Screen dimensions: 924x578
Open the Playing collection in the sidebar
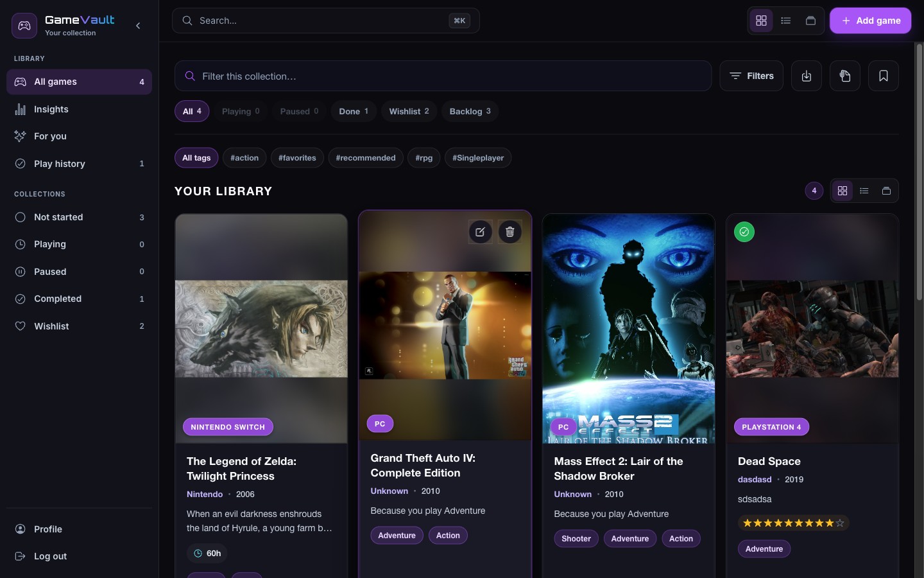(79, 244)
